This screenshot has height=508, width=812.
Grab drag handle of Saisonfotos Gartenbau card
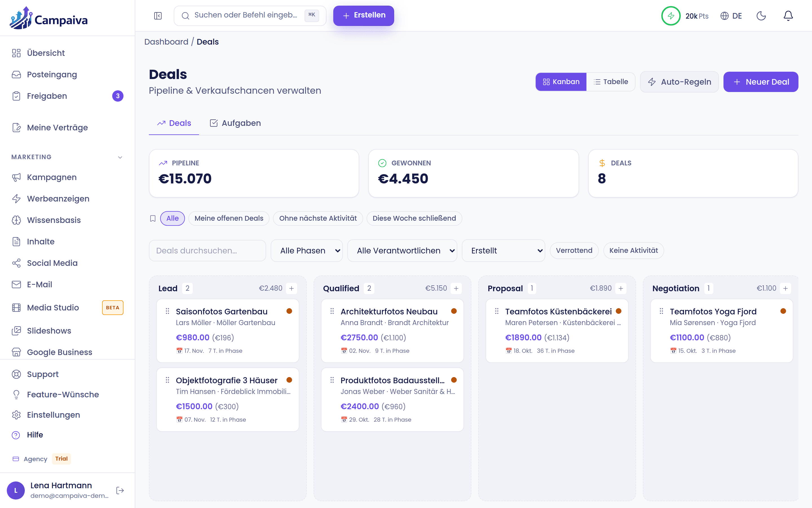coord(167,311)
